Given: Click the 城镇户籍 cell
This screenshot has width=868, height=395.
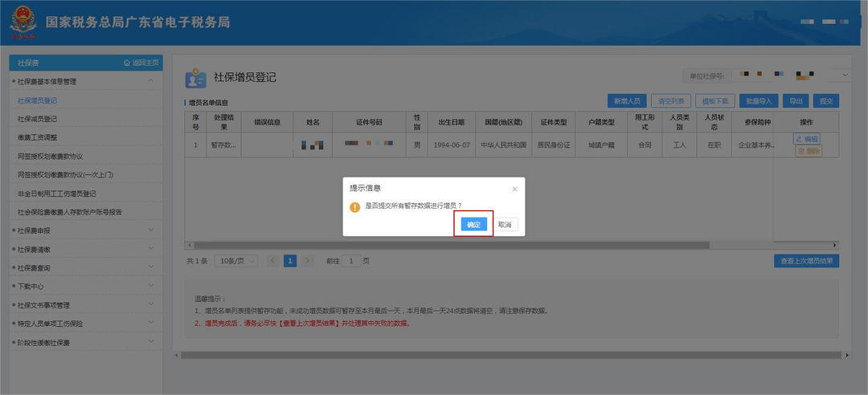Looking at the screenshot, I should pos(600,145).
